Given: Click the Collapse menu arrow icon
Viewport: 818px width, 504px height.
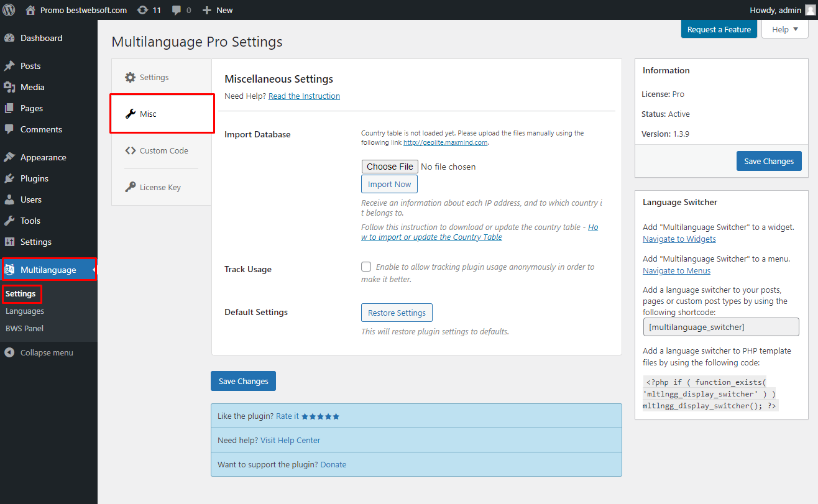Looking at the screenshot, I should (9, 352).
